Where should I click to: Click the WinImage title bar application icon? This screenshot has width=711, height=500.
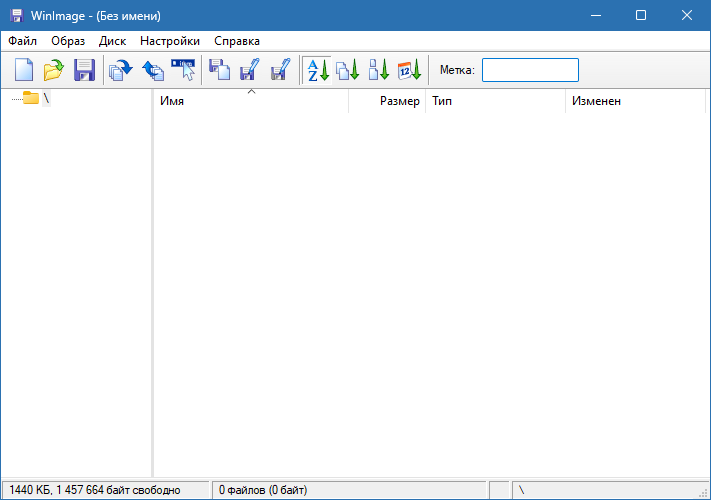(x=17, y=16)
